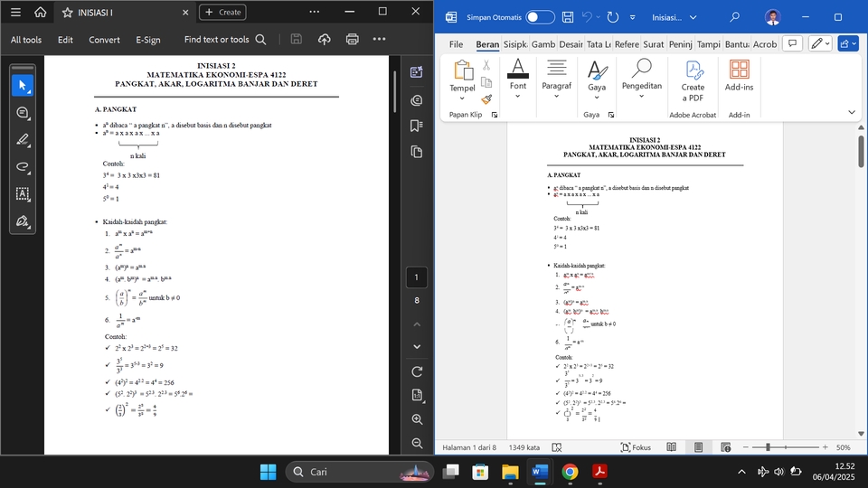Open Windows Start menu
868x488 pixels.
pos(268,472)
